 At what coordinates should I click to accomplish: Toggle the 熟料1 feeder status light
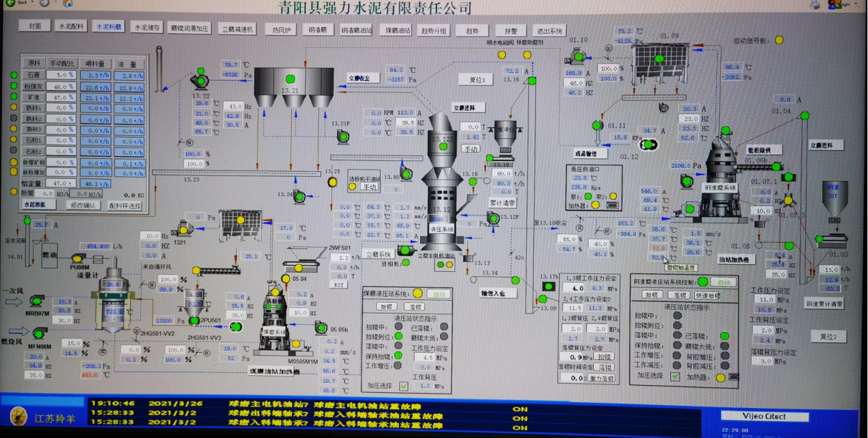click(14, 107)
